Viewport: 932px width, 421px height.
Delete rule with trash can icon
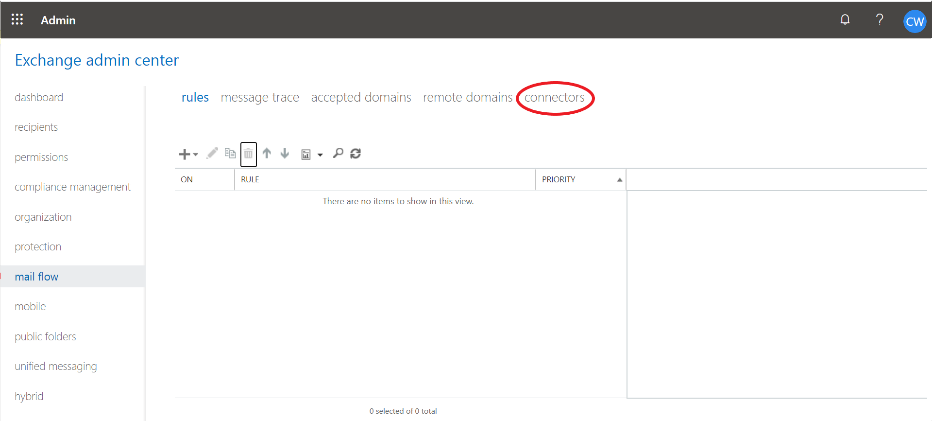tap(248, 154)
